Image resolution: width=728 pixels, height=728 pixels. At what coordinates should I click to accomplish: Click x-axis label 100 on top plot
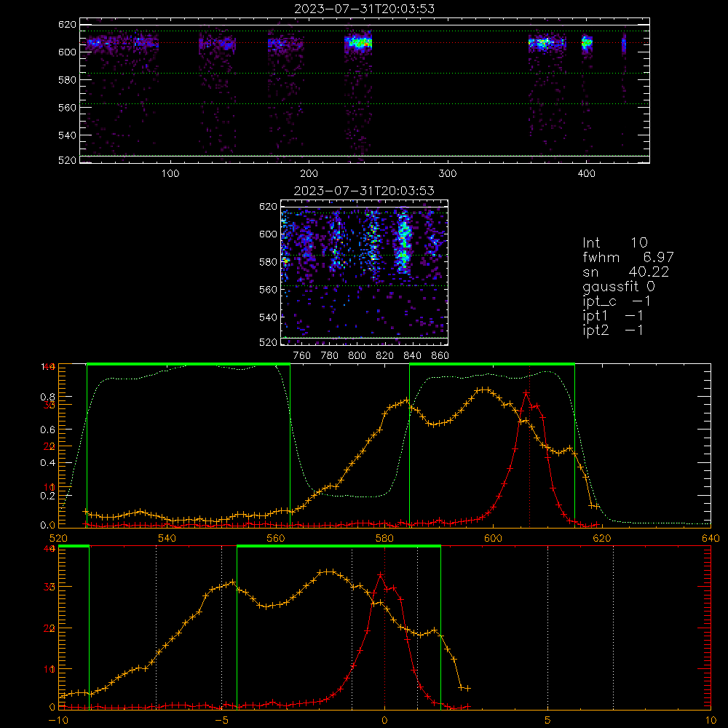pyautogui.click(x=170, y=174)
